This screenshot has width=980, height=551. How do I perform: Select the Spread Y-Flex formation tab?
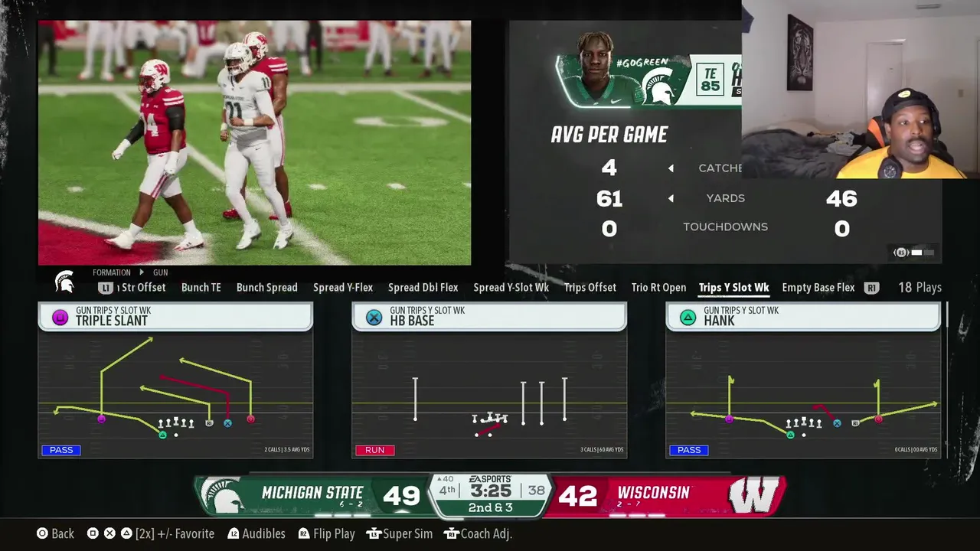coord(343,288)
